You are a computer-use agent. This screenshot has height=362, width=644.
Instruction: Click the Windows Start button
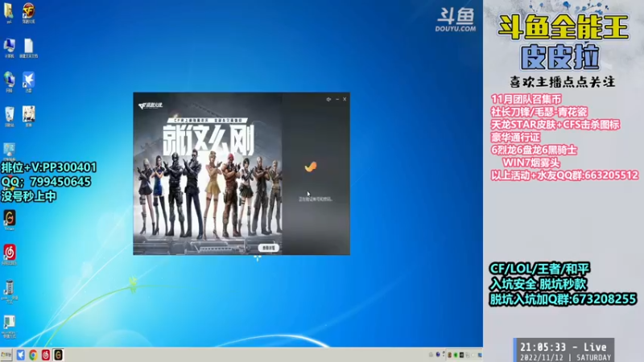click(6, 355)
